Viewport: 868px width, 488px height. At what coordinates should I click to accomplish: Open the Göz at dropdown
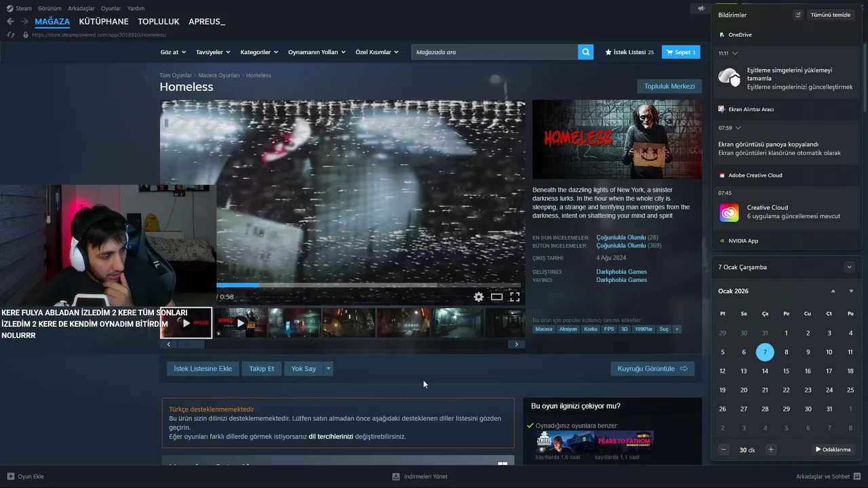click(x=173, y=52)
